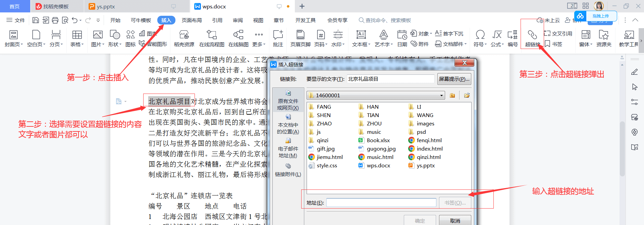Open the 文件 menu
The image size is (644, 225).
coord(16,20)
